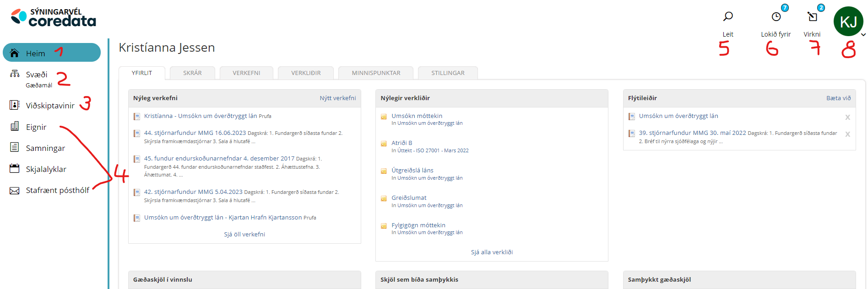Image resolution: width=868 pixels, height=289 pixels.
Task: Open Skjalalyklar in the sidebar
Action: (46, 169)
